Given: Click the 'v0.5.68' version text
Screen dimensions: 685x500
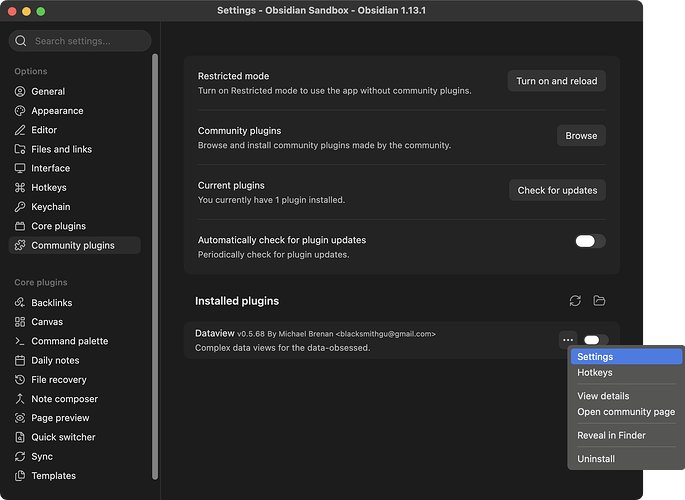Looking at the screenshot, I should click(251, 334).
